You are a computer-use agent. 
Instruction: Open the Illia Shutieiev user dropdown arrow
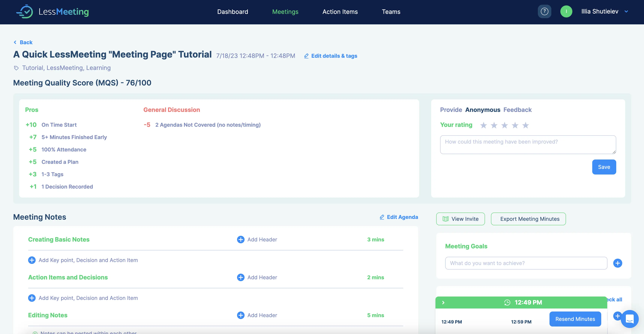[626, 11]
